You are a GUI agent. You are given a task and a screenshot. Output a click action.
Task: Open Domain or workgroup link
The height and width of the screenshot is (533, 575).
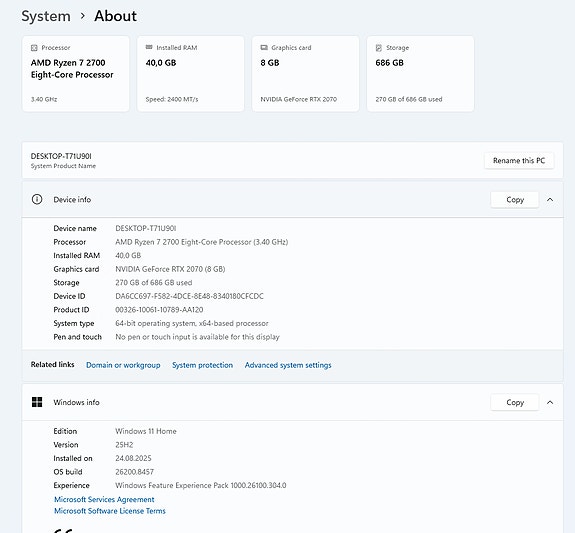(123, 365)
